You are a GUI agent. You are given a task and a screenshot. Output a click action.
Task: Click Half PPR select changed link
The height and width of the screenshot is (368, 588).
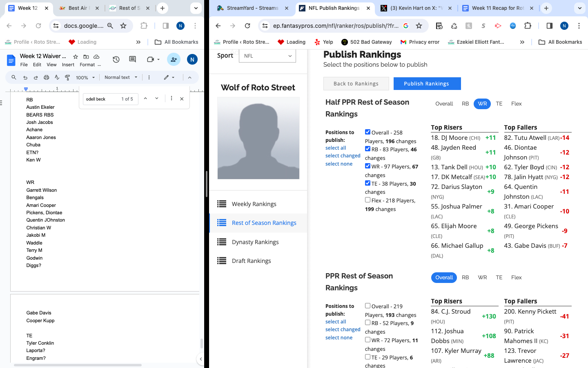(343, 156)
